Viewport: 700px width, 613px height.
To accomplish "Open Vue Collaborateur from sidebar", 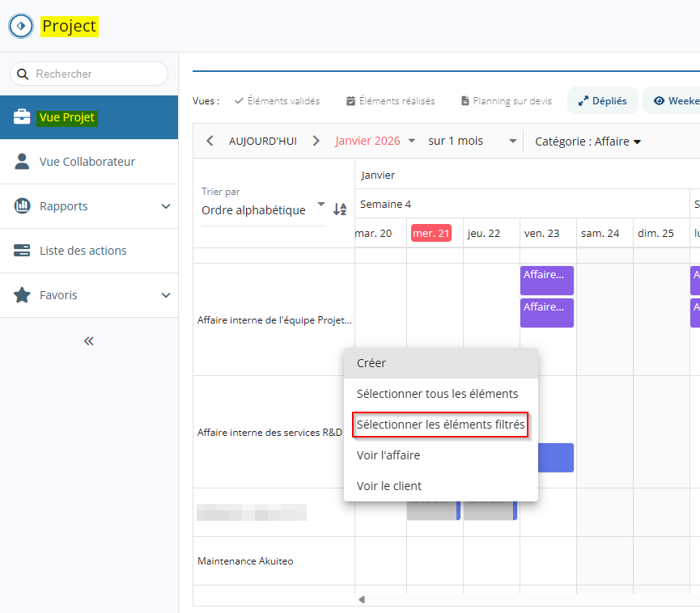I will (x=87, y=162).
